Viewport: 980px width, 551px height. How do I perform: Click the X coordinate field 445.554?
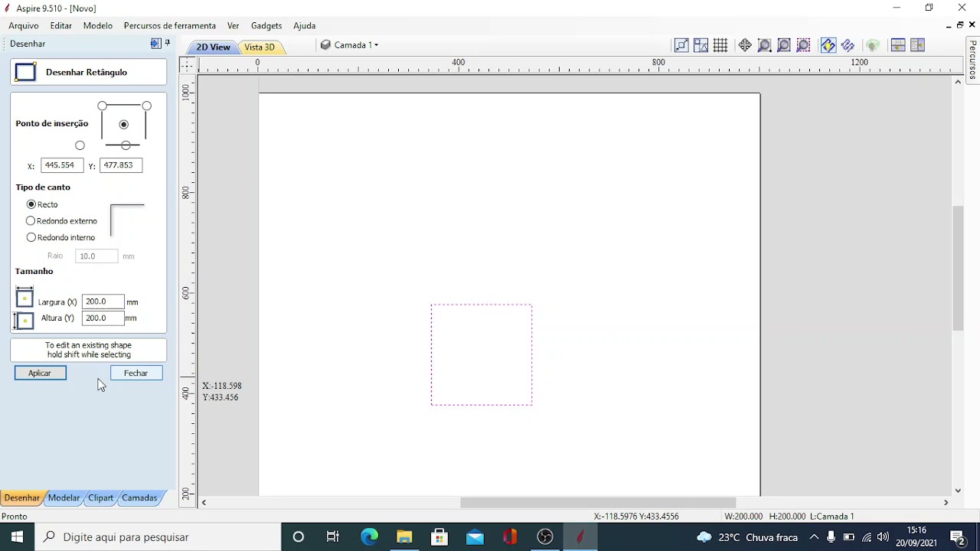[62, 165]
